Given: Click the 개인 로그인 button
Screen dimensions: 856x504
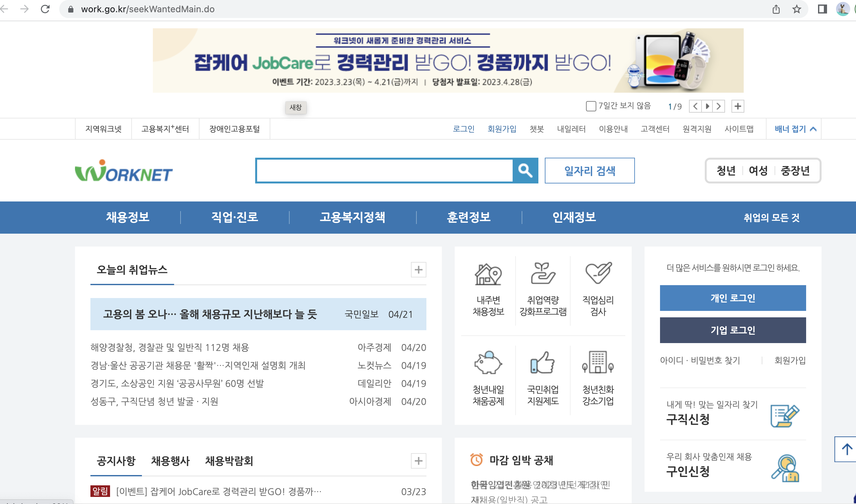Looking at the screenshot, I should click(732, 298).
